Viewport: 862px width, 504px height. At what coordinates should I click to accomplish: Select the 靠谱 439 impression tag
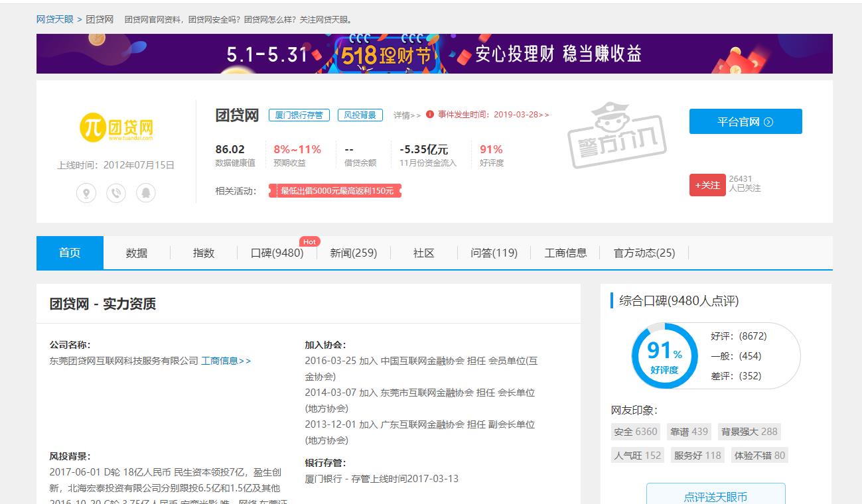coord(689,432)
